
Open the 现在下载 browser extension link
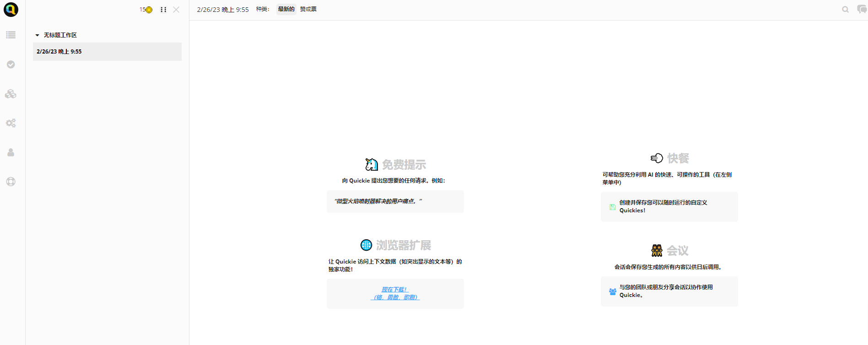(x=395, y=293)
